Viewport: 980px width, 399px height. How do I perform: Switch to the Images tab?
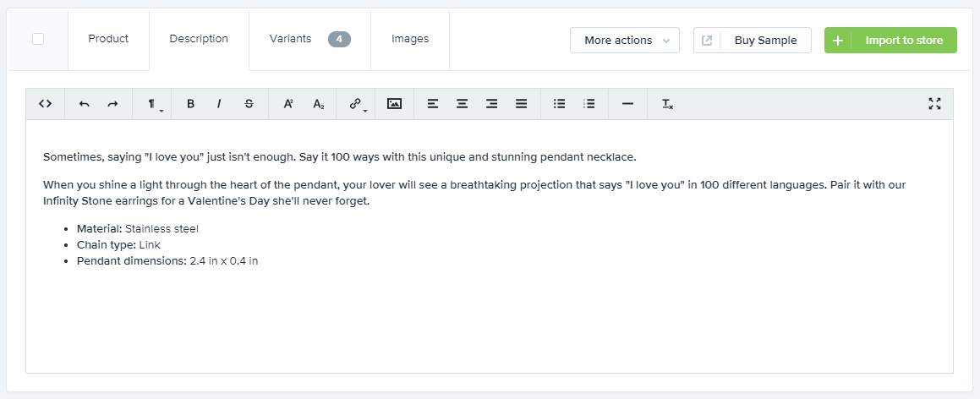pos(410,39)
